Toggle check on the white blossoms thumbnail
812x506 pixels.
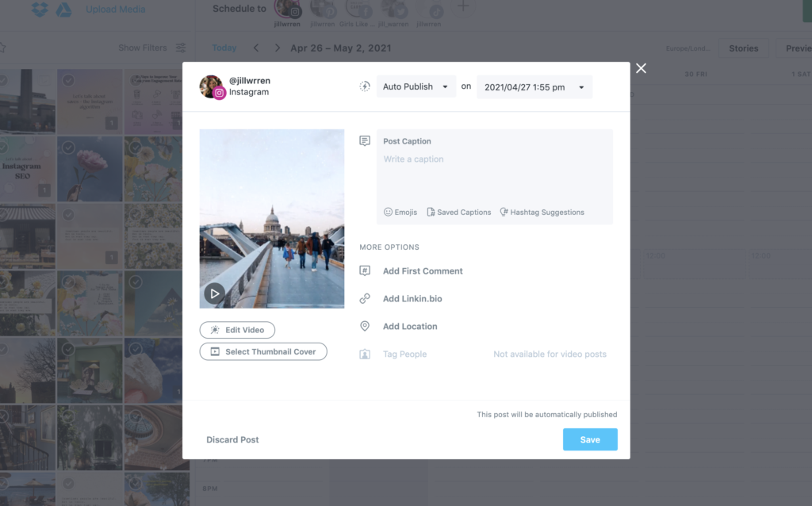(x=136, y=214)
